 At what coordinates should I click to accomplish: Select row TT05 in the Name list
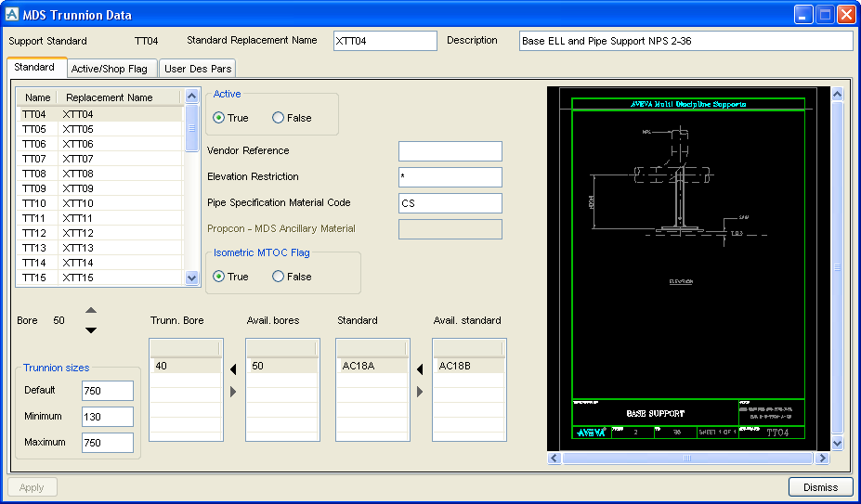100,129
